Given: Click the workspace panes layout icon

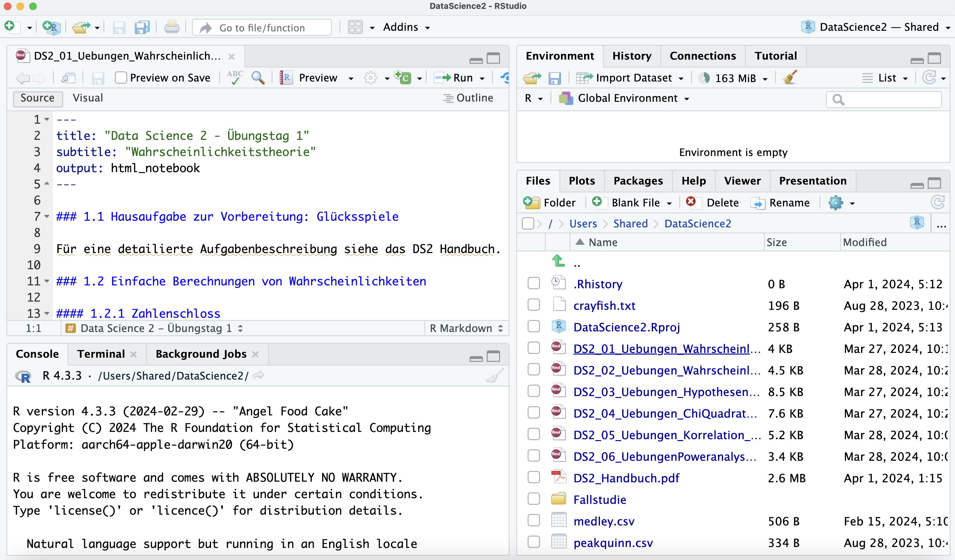Looking at the screenshot, I should (x=355, y=27).
